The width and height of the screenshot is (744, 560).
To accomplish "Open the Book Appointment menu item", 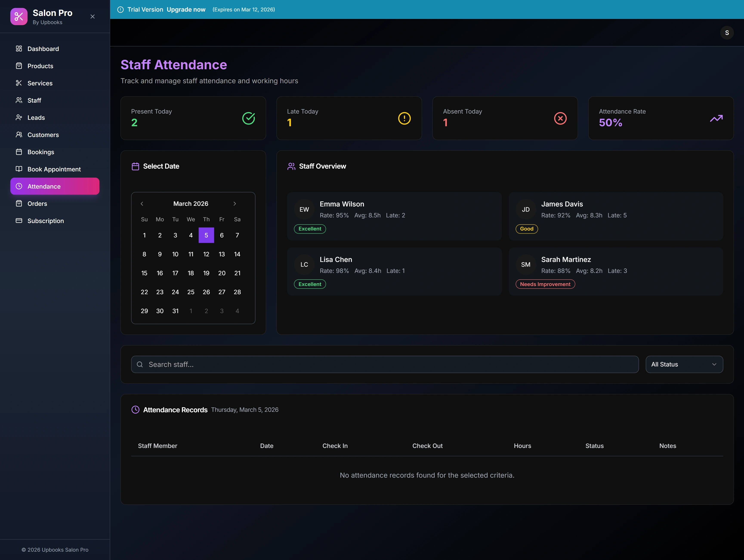I will (x=54, y=169).
